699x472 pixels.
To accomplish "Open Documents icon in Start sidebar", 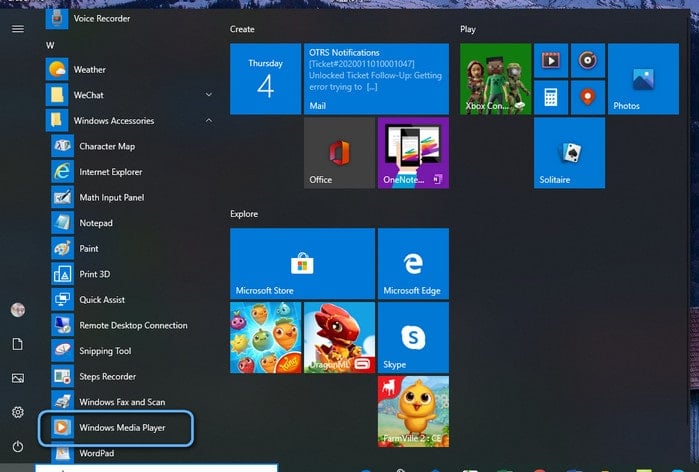I will (x=18, y=344).
